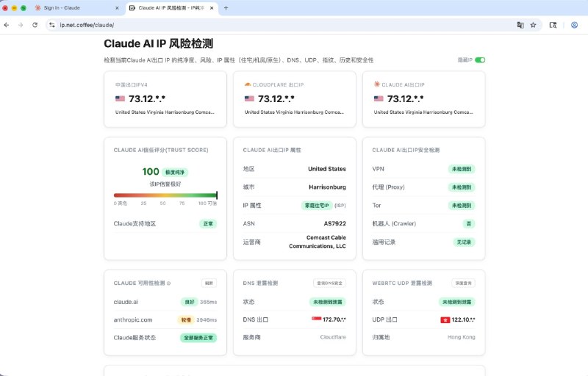Click the flag icon beside DNS 出口 IP
This screenshot has height=376, width=588.
pyautogui.click(x=317, y=319)
